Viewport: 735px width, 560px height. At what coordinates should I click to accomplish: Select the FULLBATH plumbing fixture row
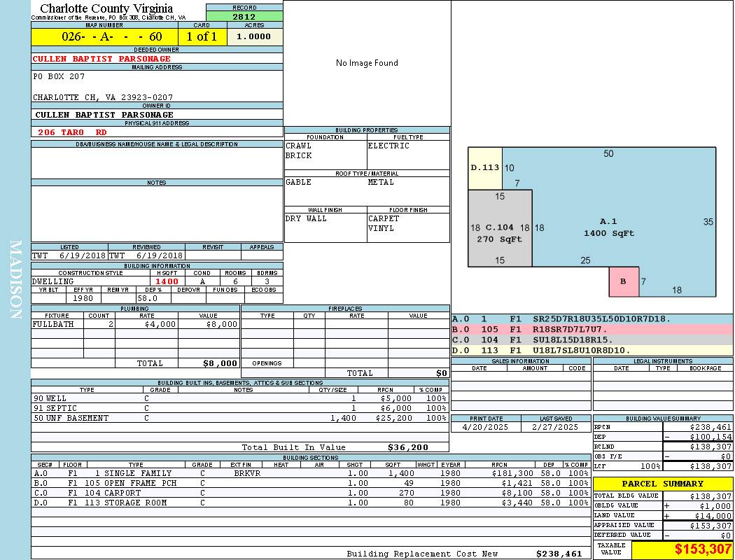pyautogui.click(x=135, y=325)
